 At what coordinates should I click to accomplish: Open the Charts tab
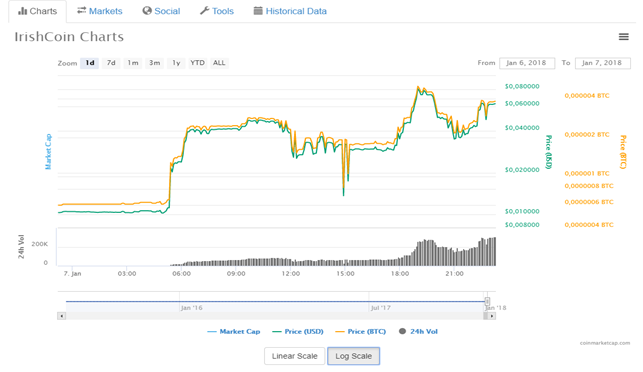pos(37,11)
